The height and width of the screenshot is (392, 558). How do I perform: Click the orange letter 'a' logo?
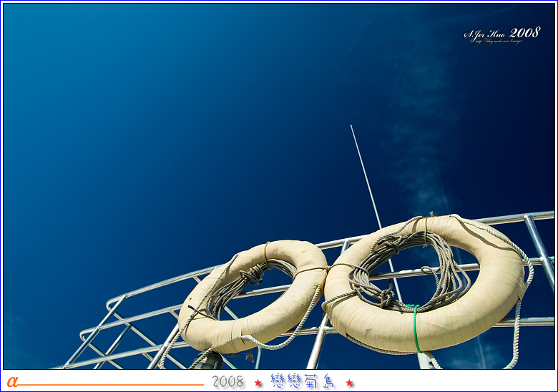(11, 382)
